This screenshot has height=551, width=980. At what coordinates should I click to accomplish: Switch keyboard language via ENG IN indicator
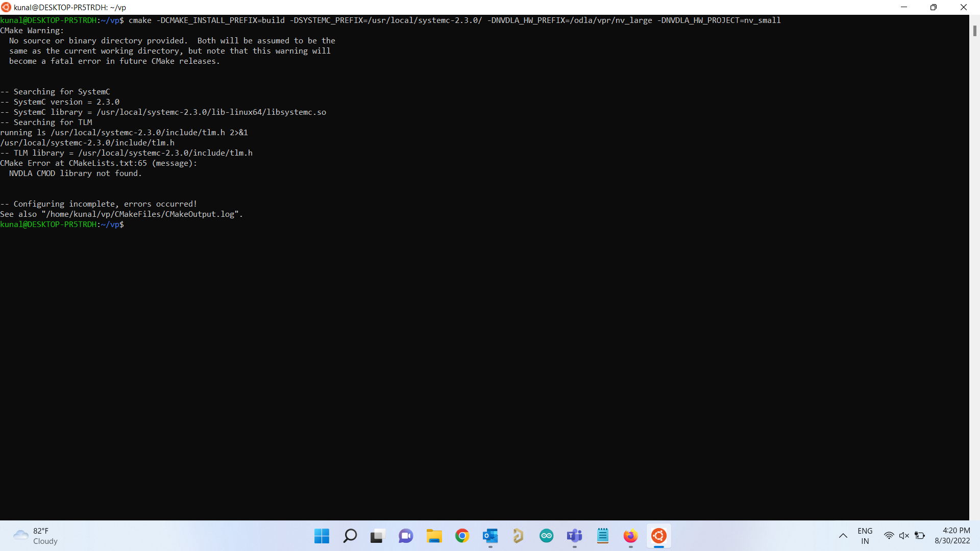[865, 536]
